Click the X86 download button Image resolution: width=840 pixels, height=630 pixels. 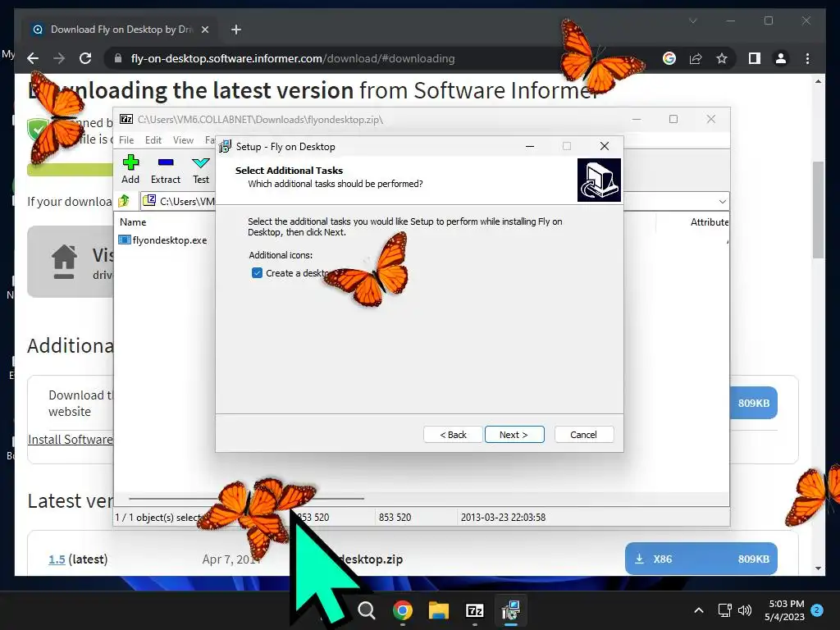pyautogui.click(x=701, y=559)
